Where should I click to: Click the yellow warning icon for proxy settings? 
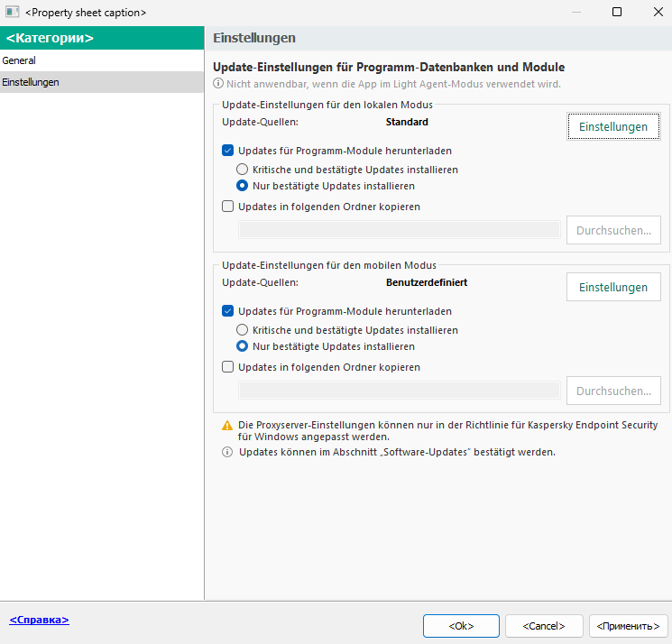pos(227,425)
